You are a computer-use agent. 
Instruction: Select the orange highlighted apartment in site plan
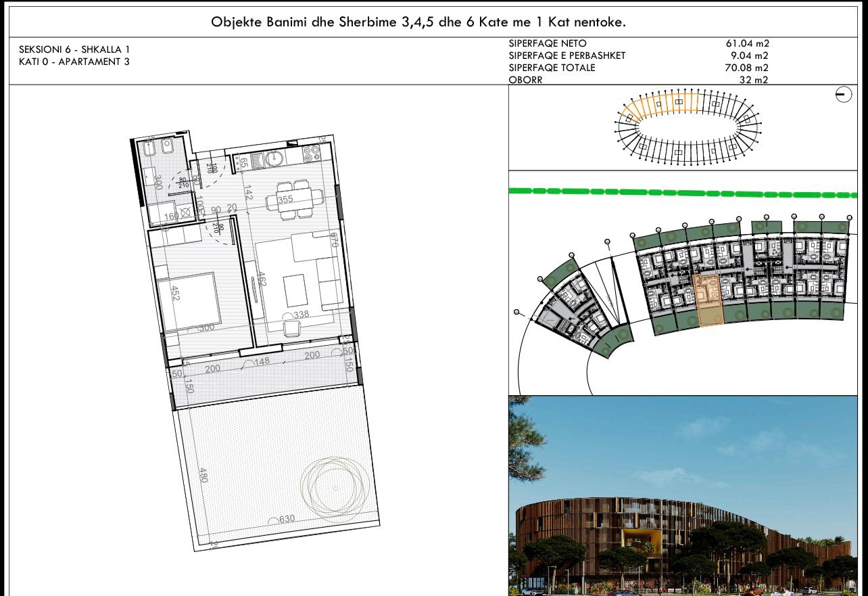709,300
